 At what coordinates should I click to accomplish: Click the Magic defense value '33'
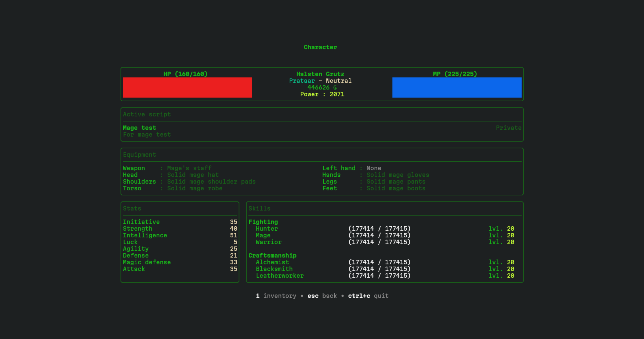[x=234, y=262]
